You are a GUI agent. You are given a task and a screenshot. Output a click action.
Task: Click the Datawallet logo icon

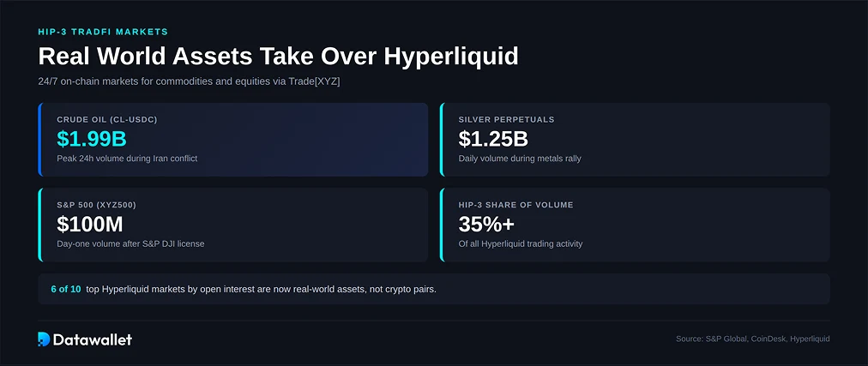[45, 339]
